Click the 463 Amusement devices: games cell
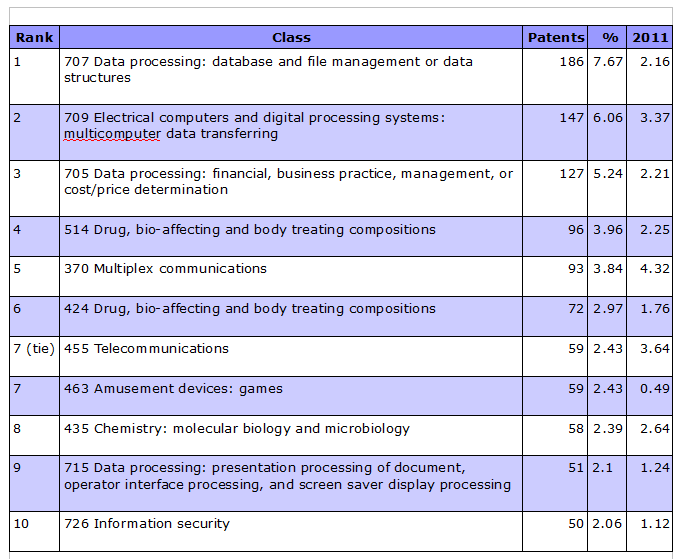This screenshot has width=687, height=559. click(174, 388)
